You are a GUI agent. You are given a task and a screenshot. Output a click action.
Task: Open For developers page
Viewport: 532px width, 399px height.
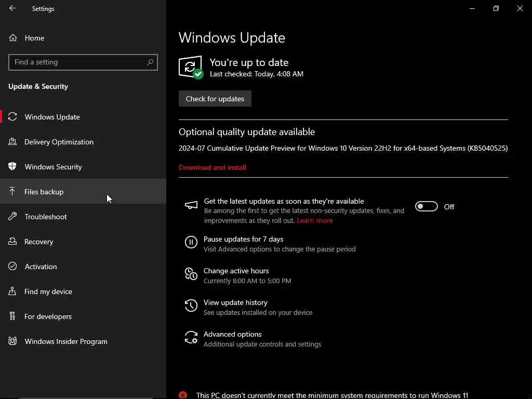tap(83, 316)
